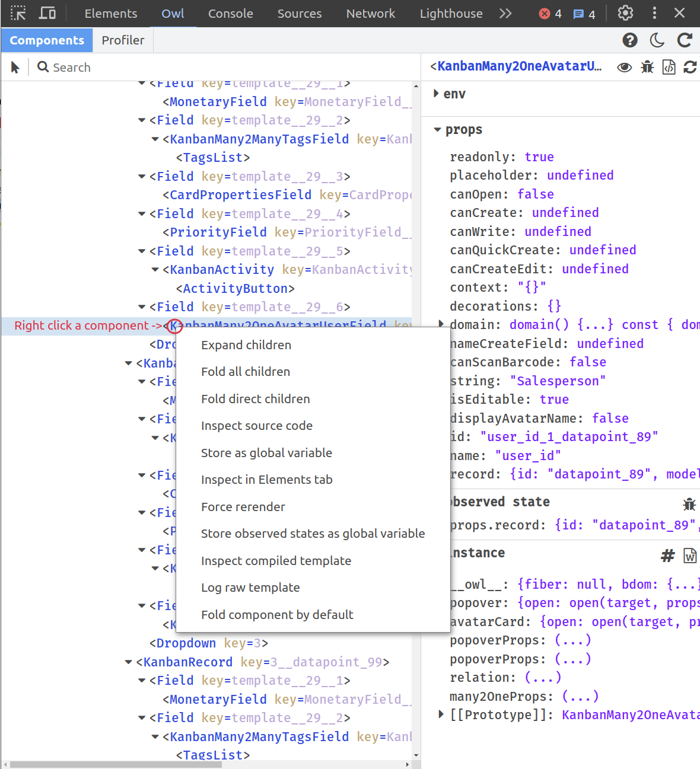The height and width of the screenshot is (769, 700).
Task: Collapse Field key=template__29__5 node
Action: [x=142, y=251]
